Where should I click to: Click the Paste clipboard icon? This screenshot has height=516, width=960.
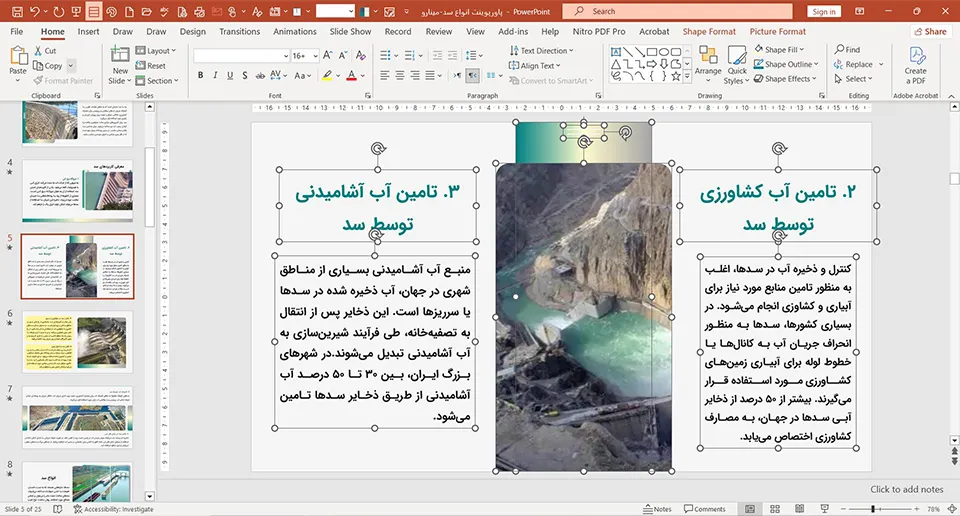18,56
